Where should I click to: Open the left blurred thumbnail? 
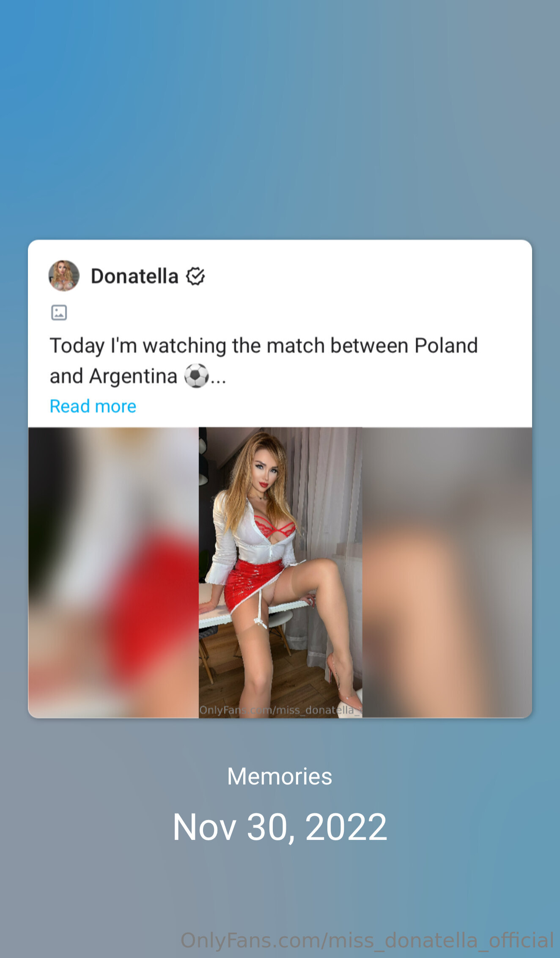(113, 573)
